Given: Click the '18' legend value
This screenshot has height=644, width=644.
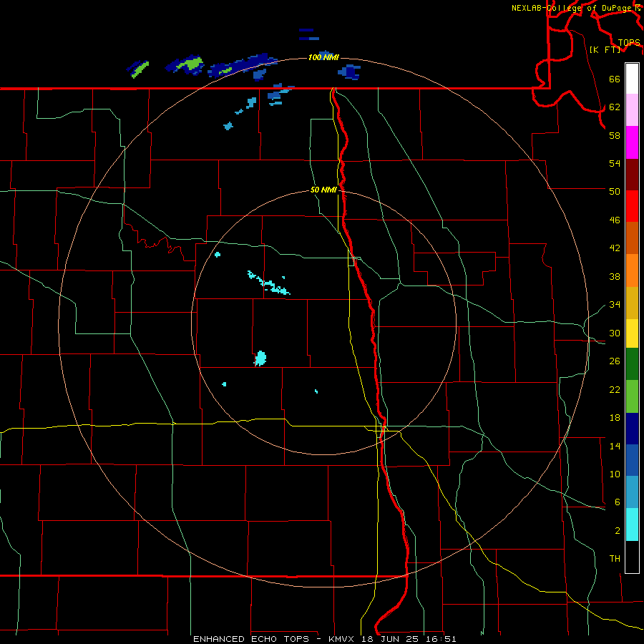Looking at the screenshot, I should click(615, 418).
